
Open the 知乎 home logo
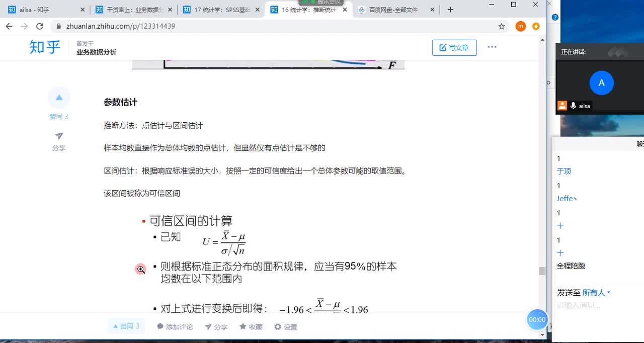click(45, 47)
